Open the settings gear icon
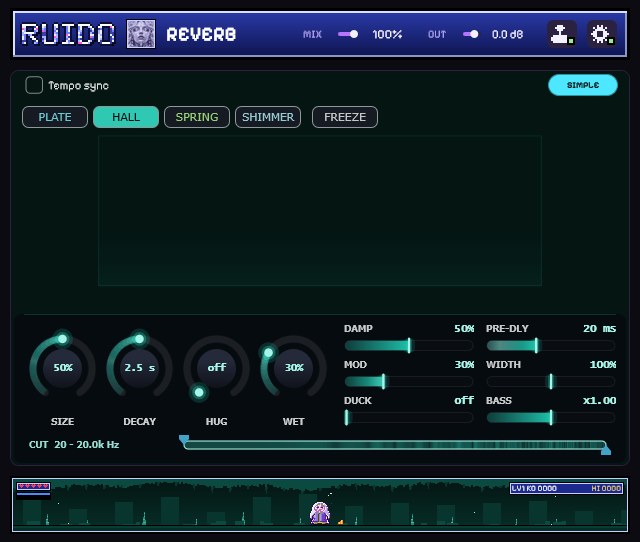This screenshot has height=542, width=640. click(602, 34)
